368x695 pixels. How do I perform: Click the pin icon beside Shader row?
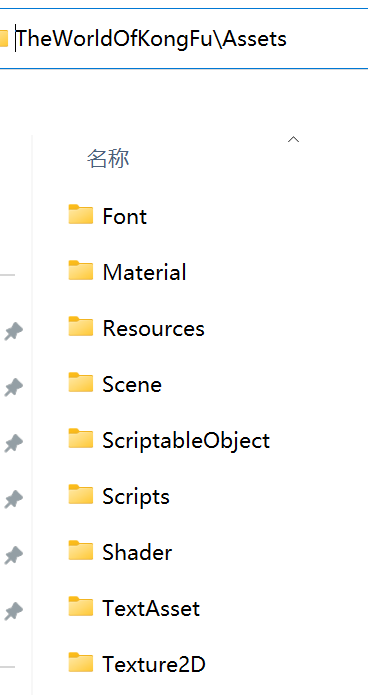13,555
